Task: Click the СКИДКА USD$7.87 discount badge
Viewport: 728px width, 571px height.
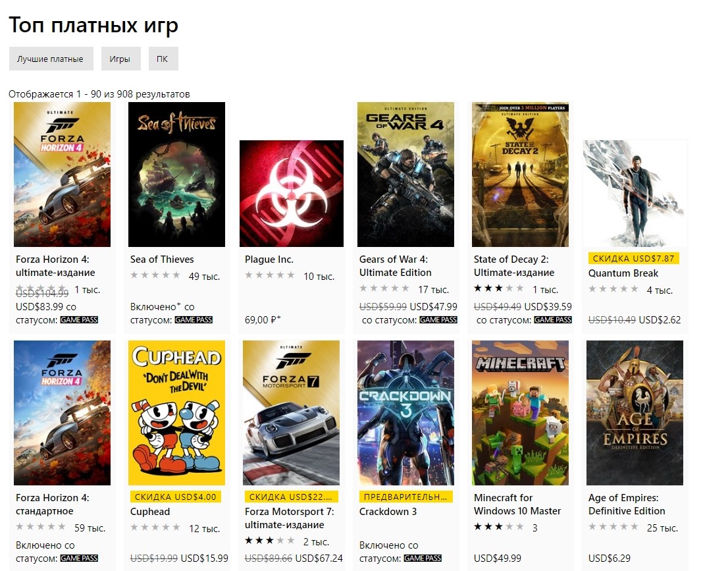Action: pos(633,258)
